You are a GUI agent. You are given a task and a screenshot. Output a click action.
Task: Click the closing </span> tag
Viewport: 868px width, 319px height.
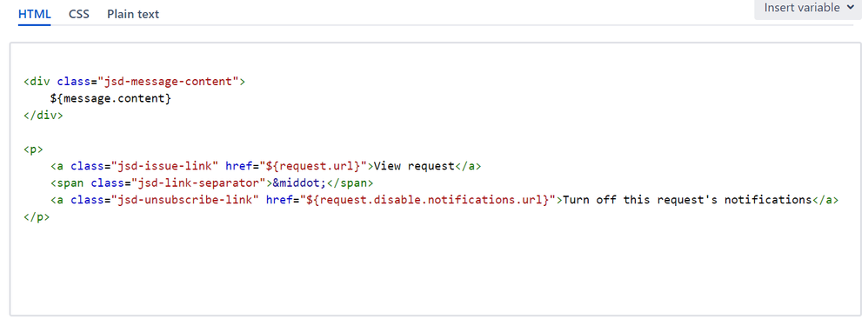click(351, 183)
